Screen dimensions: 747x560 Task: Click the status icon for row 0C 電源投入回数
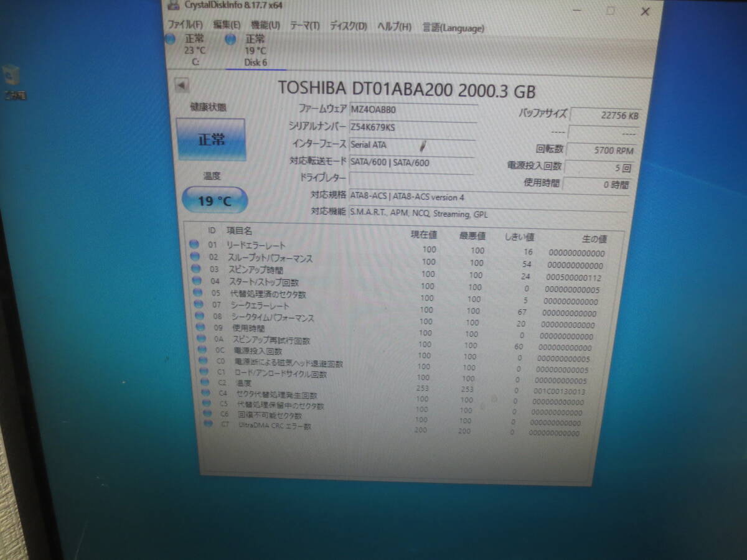click(x=203, y=350)
